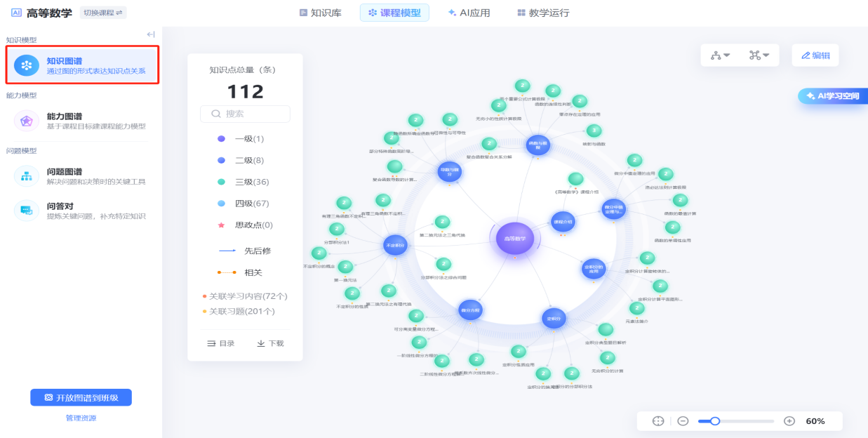This screenshot has height=438, width=868.
Task: Click the zoom in plus icon
Action: (789, 421)
